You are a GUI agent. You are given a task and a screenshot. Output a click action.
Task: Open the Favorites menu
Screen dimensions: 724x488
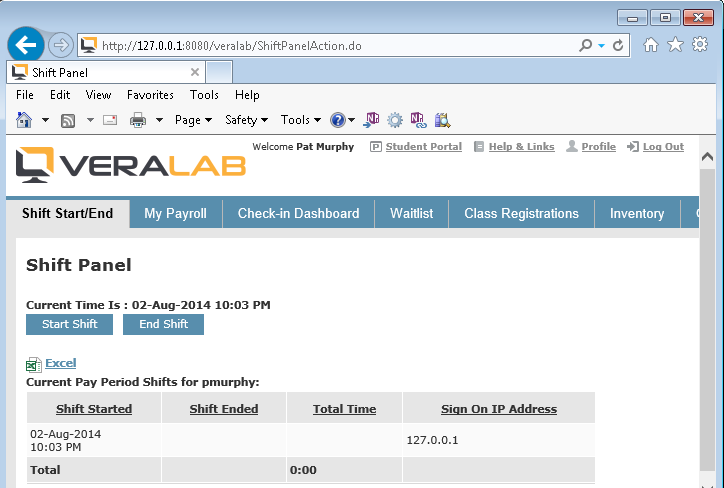150,95
